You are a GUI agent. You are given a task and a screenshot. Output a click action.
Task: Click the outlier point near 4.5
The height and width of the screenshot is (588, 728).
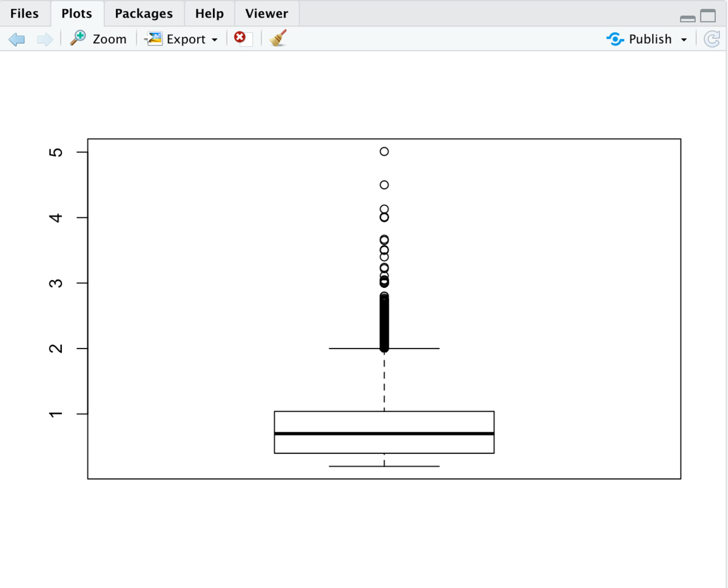coord(384,185)
